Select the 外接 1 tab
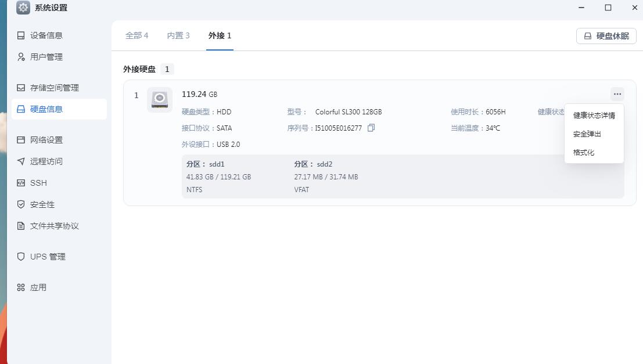The height and width of the screenshot is (364, 643). pos(220,35)
